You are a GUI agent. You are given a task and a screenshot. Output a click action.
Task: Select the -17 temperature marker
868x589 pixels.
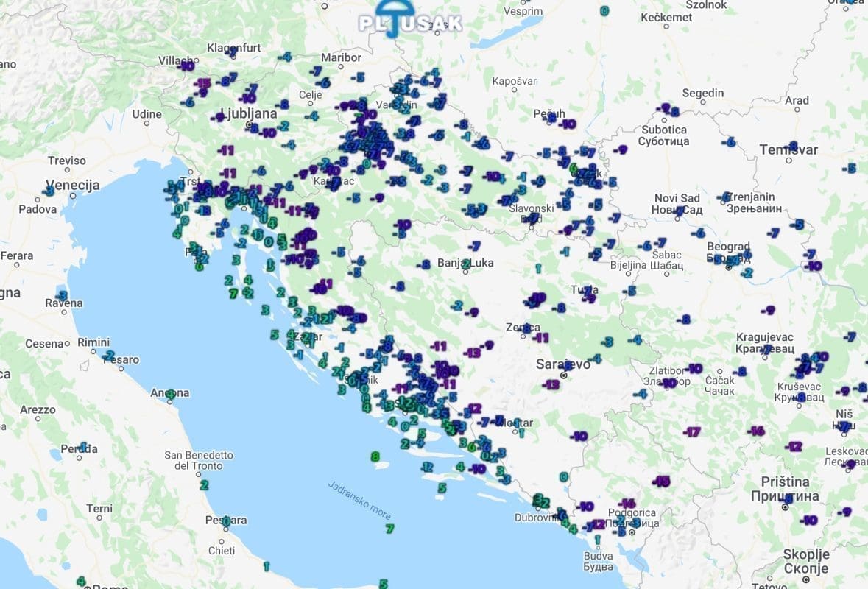click(x=691, y=431)
